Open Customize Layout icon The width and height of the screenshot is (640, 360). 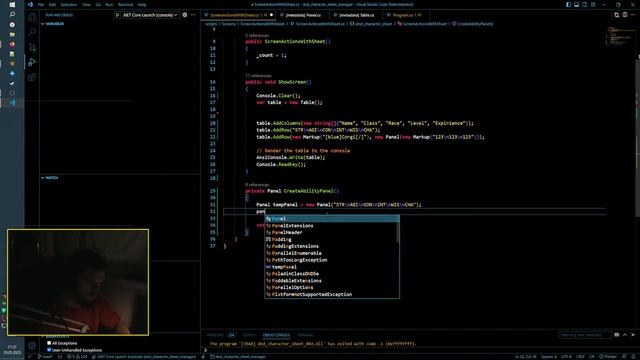(593, 4)
